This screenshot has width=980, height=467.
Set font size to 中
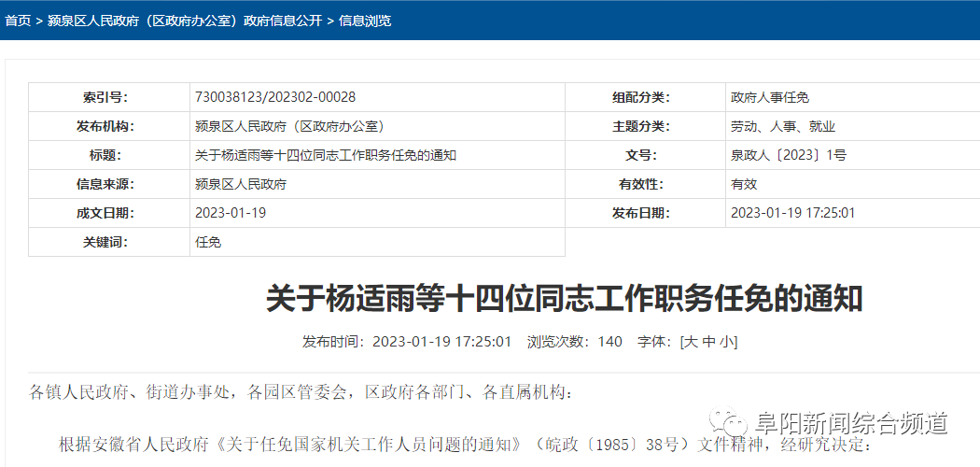(x=708, y=341)
